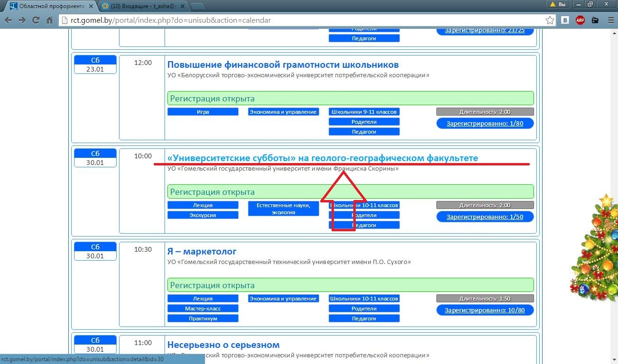This screenshot has width=618, height=364.
Task: Click 'Родители' tag in 'Я – маркетолог' event
Action: (364, 309)
